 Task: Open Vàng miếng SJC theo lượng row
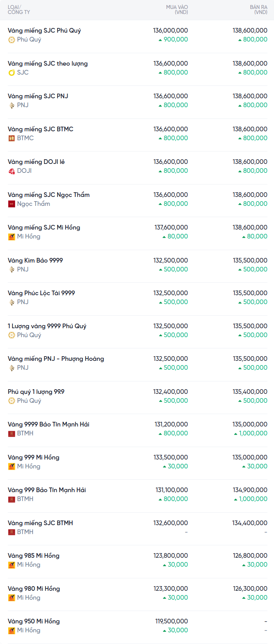point(48,64)
